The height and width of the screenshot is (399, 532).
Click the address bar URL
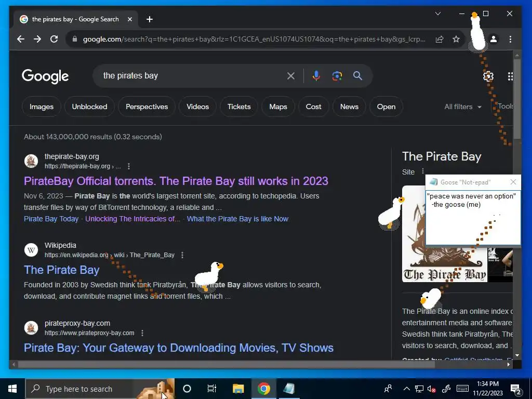coord(254,39)
